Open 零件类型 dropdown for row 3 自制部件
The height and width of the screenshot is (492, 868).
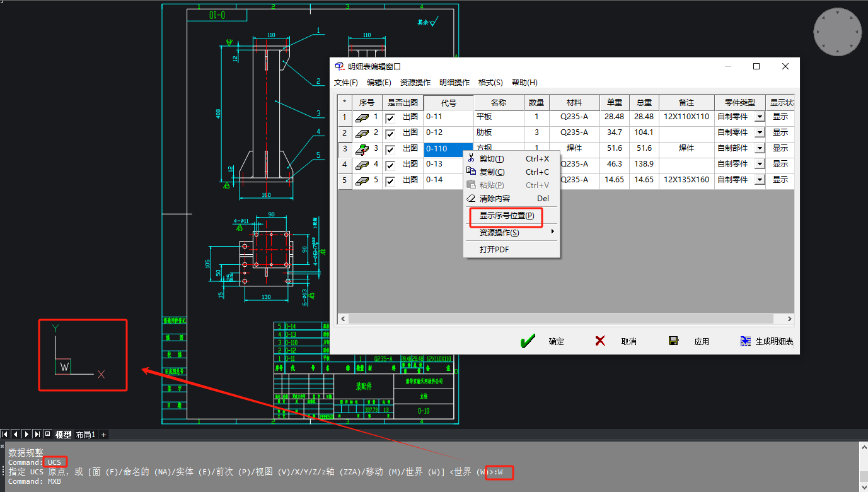coord(760,148)
